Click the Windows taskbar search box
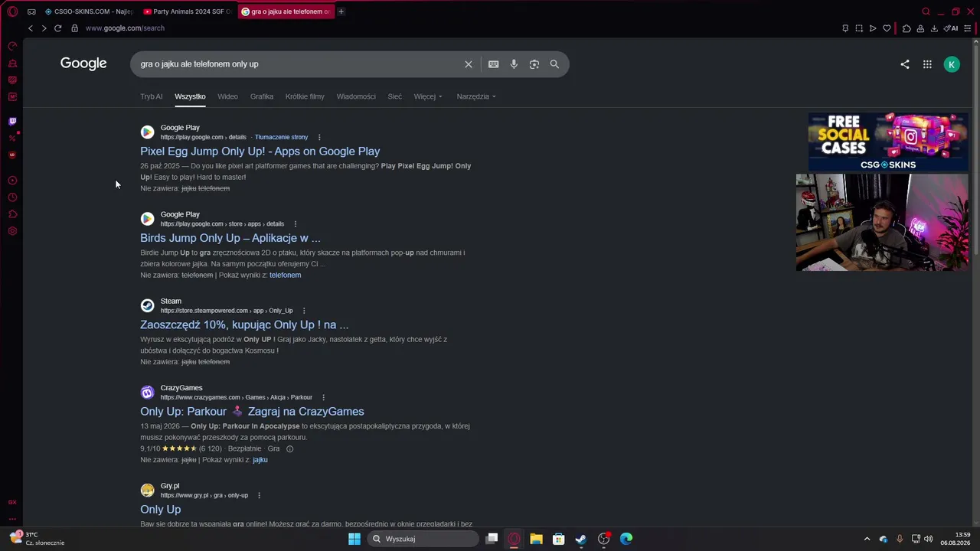Image resolution: width=980 pixels, height=551 pixels. (x=423, y=539)
